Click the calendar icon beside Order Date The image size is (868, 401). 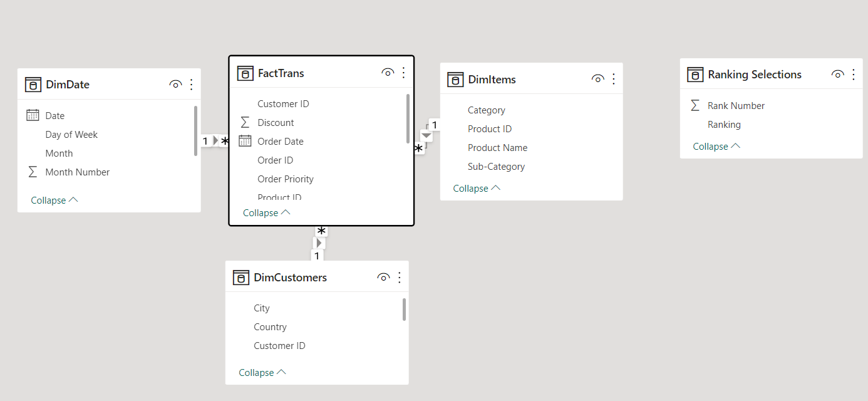[x=245, y=141]
